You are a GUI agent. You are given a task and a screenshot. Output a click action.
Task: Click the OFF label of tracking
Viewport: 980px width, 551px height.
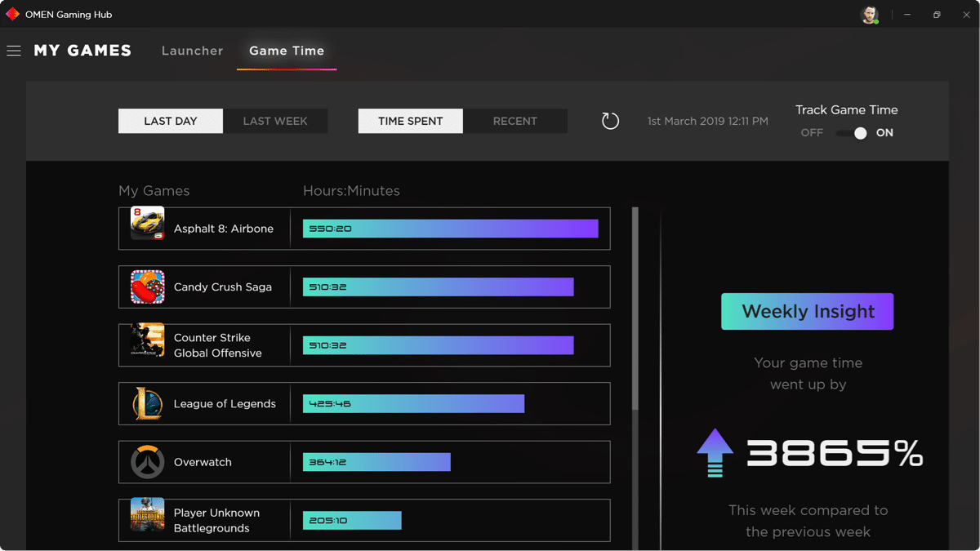(x=812, y=133)
